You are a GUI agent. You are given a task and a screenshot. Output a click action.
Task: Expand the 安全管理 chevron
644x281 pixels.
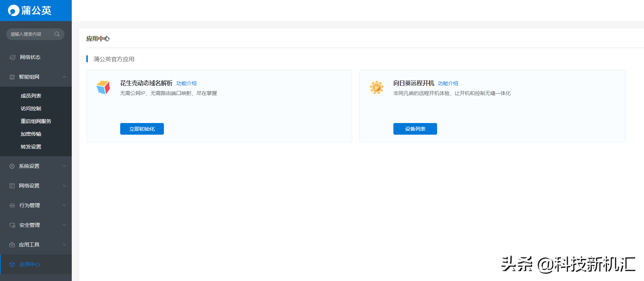pyautogui.click(x=64, y=225)
